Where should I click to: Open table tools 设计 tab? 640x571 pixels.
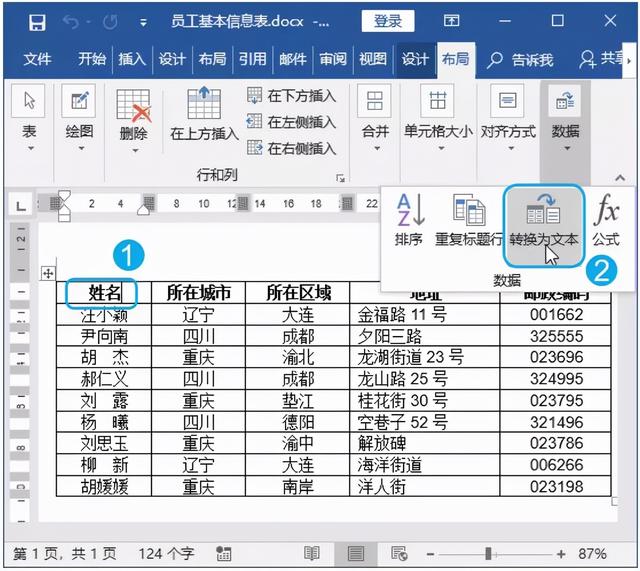pyautogui.click(x=415, y=59)
